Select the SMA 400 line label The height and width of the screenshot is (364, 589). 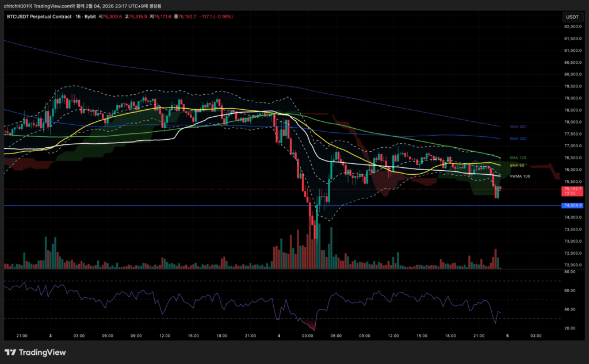pos(518,126)
